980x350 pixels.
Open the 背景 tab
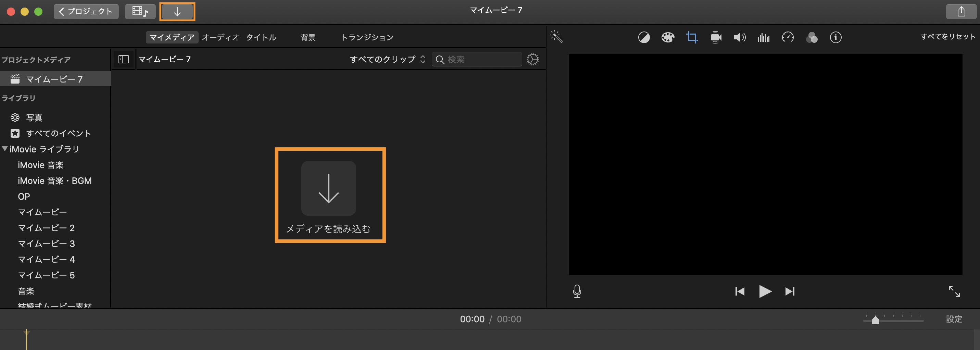tap(308, 37)
